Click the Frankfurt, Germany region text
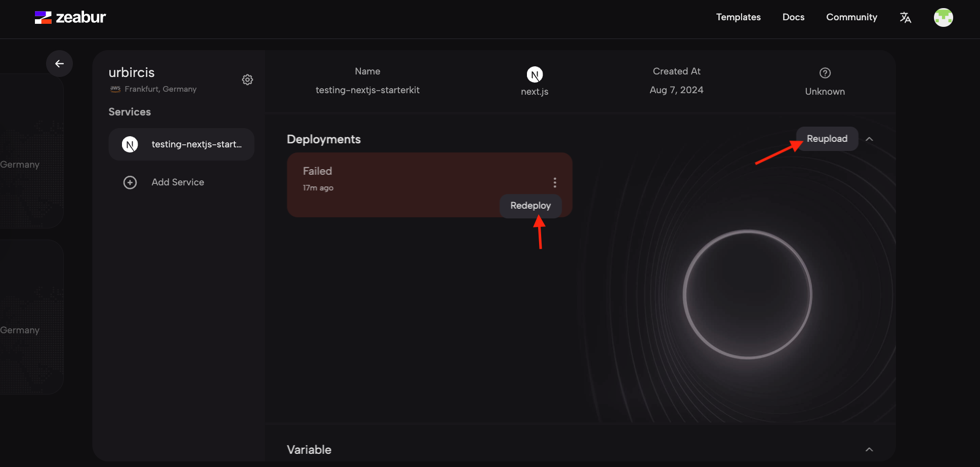 pos(160,89)
